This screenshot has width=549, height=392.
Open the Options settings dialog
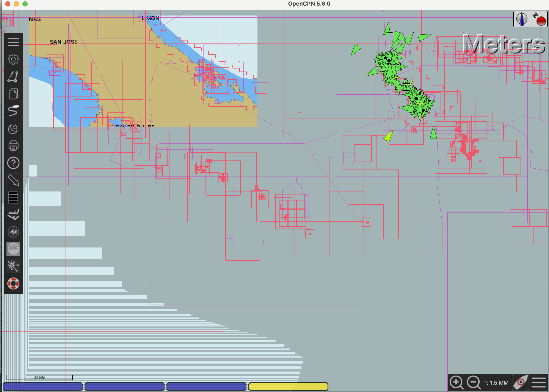tap(13, 59)
